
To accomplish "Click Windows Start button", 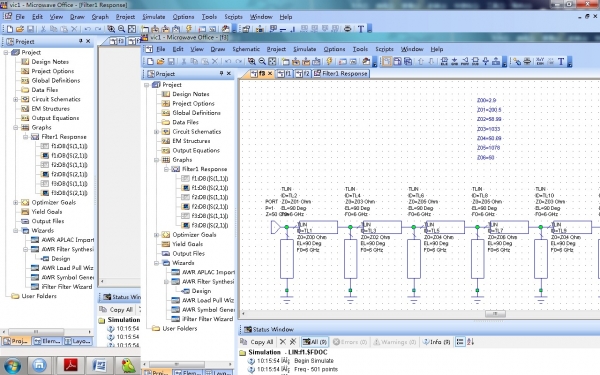I will (x=12, y=366).
